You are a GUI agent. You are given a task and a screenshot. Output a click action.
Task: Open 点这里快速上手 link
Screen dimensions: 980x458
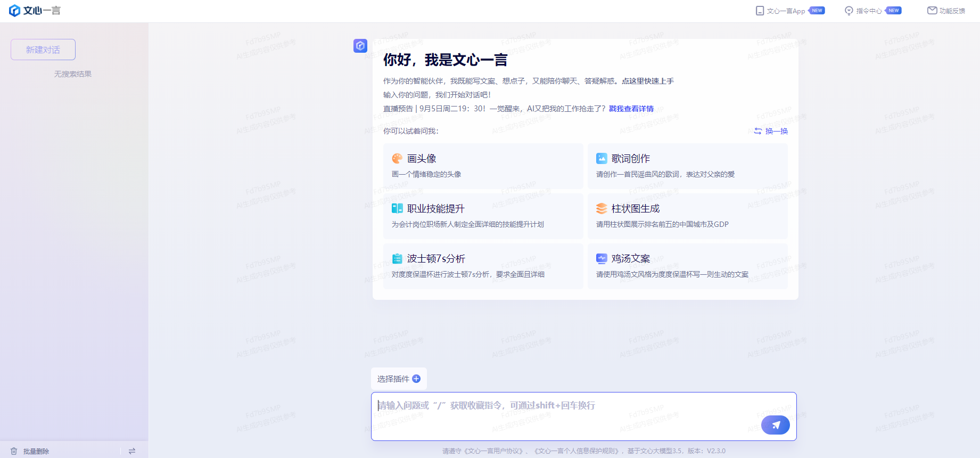tap(648, 81)
